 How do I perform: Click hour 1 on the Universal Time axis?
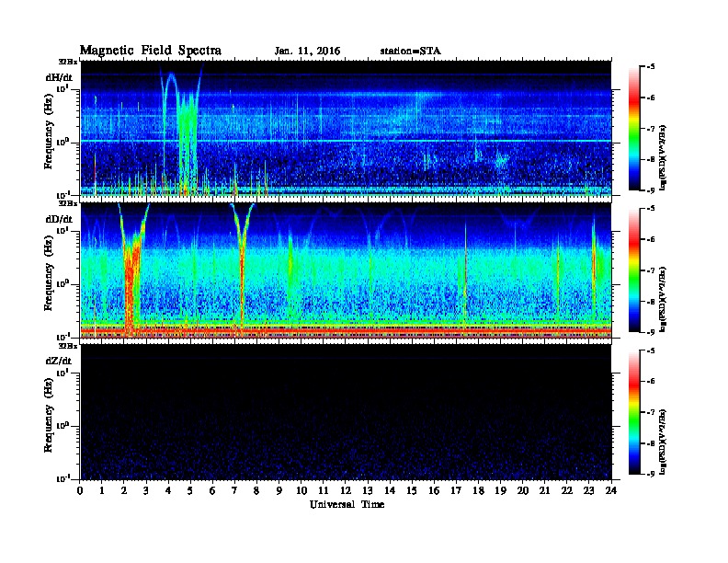pos(102,490)
